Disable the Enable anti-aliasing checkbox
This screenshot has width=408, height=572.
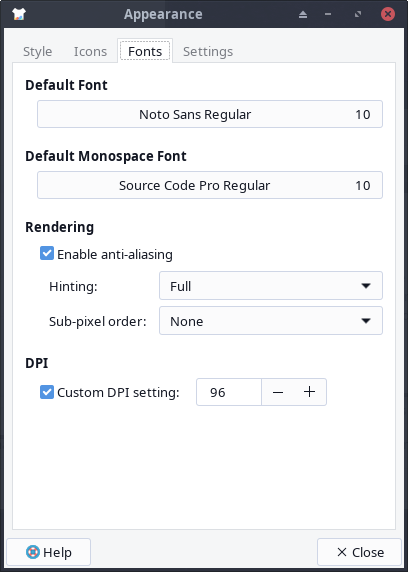click(x=47, y=254)
